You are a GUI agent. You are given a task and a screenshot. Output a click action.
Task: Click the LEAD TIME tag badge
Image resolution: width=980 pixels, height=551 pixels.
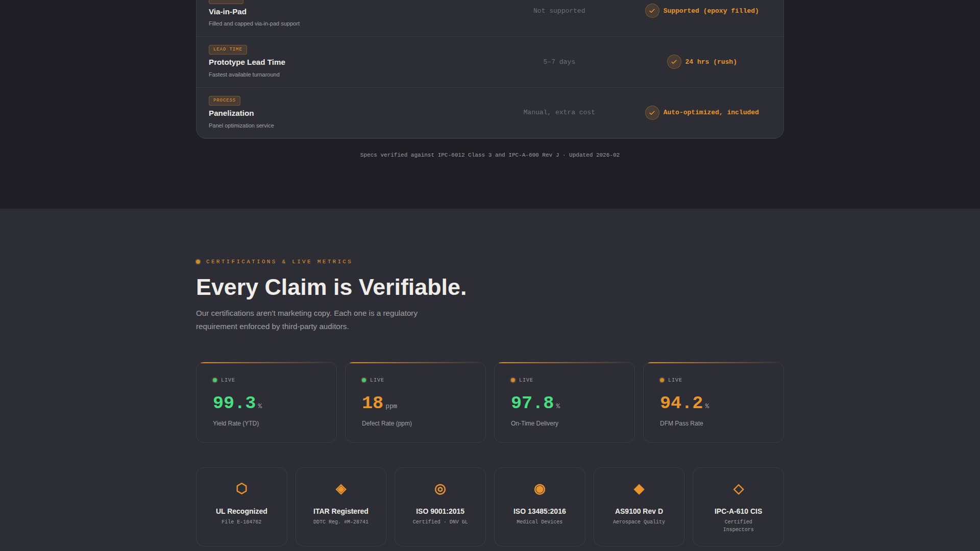tap(228, 49)
